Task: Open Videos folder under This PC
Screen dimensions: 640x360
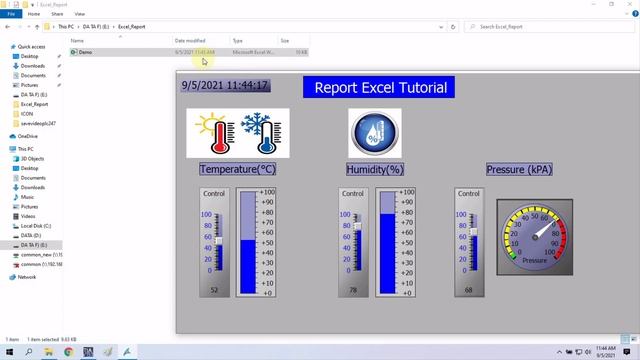Action: point(28,216)
